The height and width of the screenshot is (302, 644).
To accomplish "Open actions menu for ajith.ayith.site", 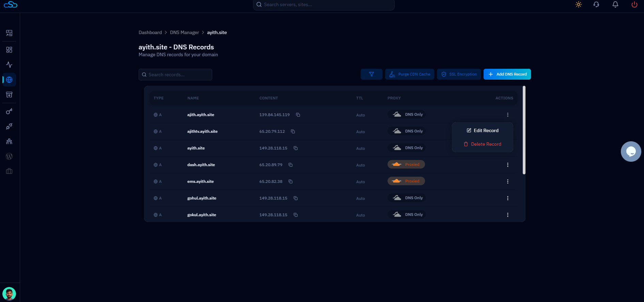I will point(508,115).
